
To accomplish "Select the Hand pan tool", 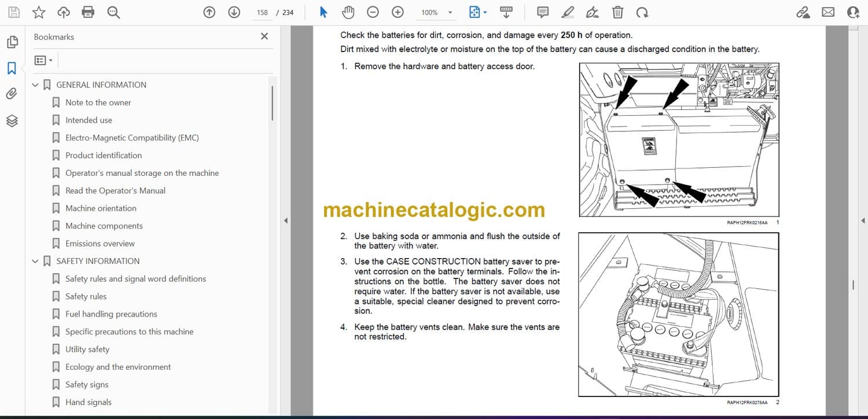I will click(348, 12).
